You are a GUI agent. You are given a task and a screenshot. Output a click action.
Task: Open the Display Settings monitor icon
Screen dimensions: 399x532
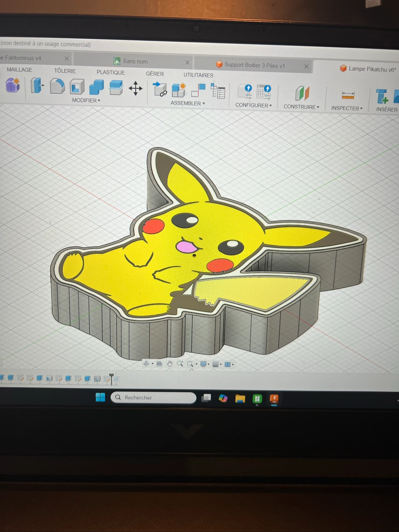pos(203,364)
